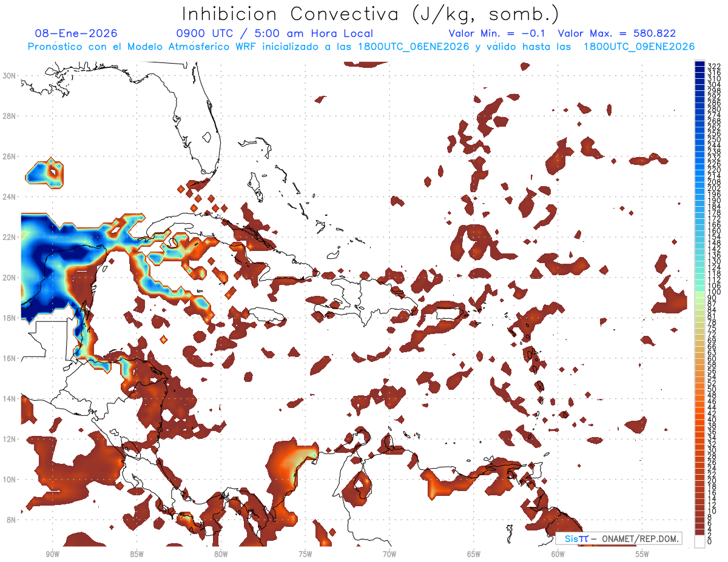Click the '16N' latitude label
Viewport: 728px width, 562px height.
pyautogui.click(x=8, y=358)
